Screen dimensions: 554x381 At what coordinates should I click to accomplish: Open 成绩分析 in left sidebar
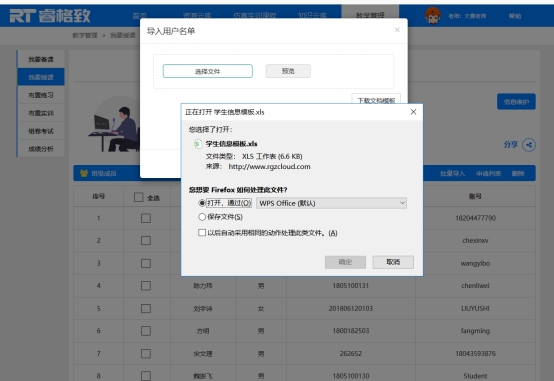point(41,149)
